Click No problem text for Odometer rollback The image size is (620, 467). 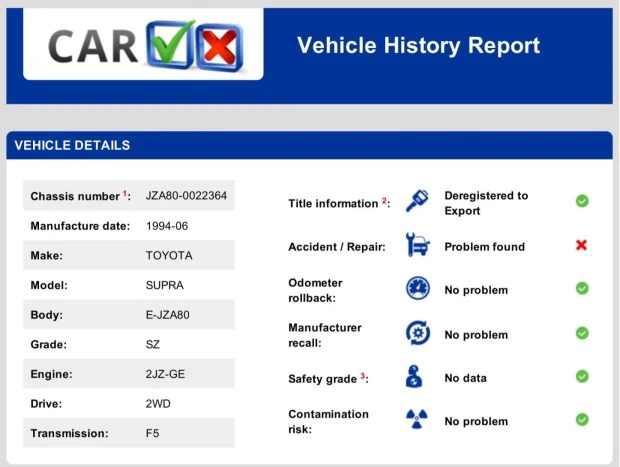click(x=476, y=290)
